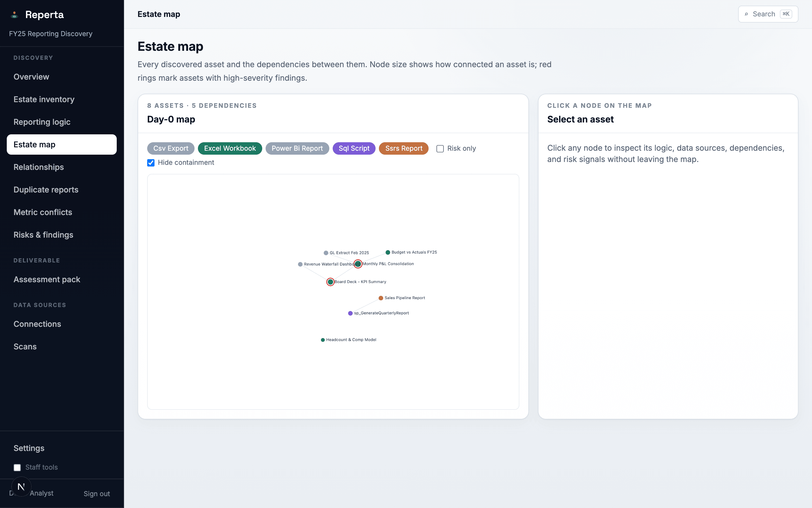Open Duplicate reports

[62, 189]
